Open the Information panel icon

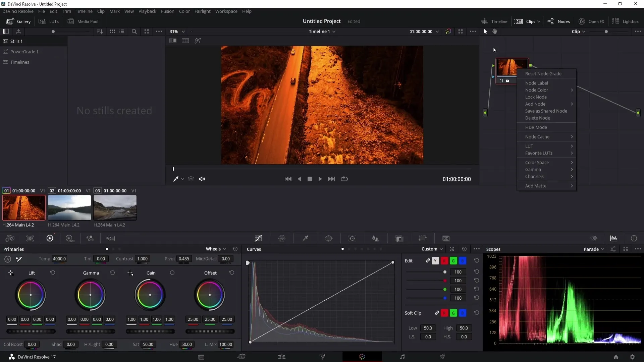coord(634,238)
